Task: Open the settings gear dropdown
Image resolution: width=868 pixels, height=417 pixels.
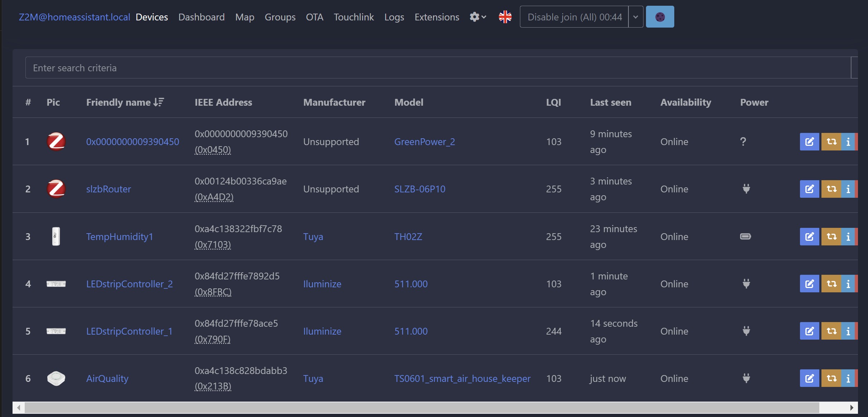Action: tap(478, 17)
